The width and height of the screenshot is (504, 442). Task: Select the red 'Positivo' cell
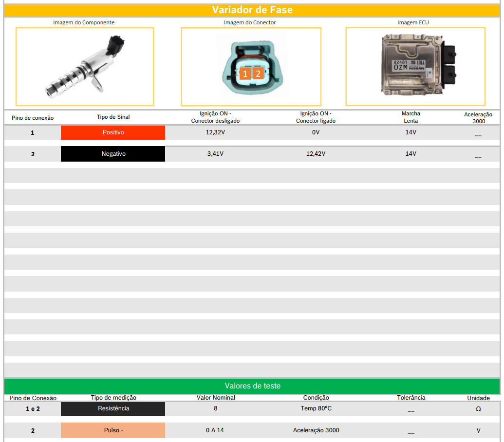(113, 132)
